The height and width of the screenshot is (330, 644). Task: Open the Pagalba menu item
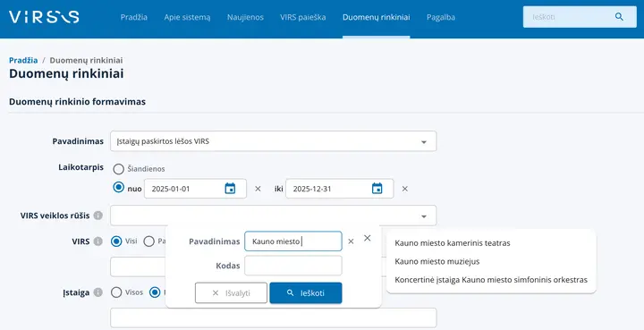click(x=441, y=17)
